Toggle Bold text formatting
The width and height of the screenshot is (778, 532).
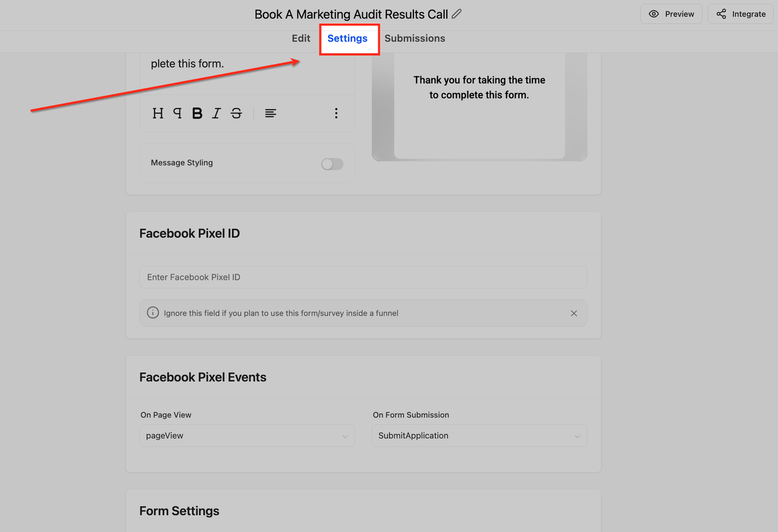click(x=197, y=113)
